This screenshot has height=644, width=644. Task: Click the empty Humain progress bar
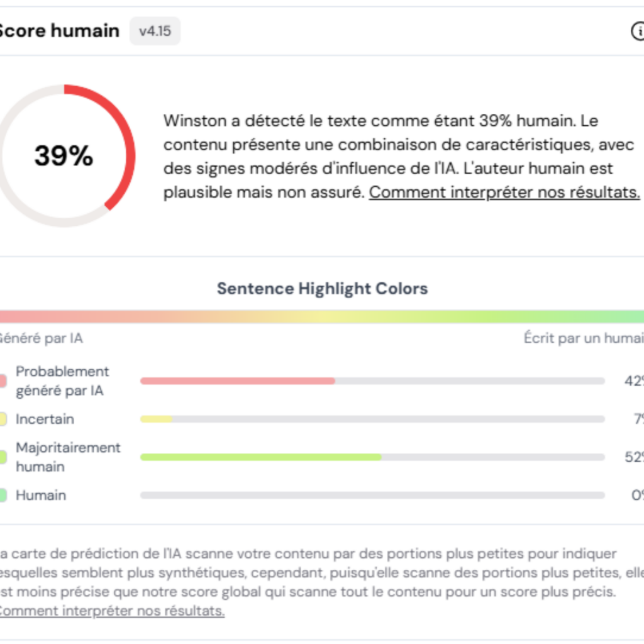point(372,496)
